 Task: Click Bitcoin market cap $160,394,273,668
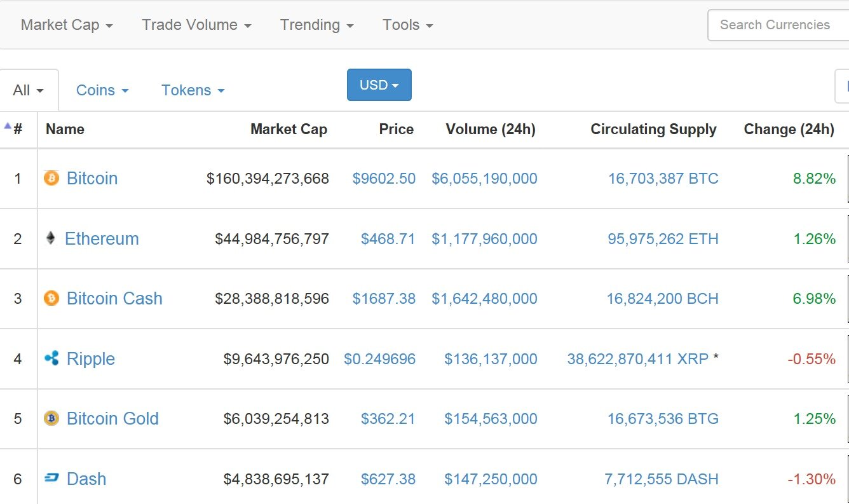268,179
